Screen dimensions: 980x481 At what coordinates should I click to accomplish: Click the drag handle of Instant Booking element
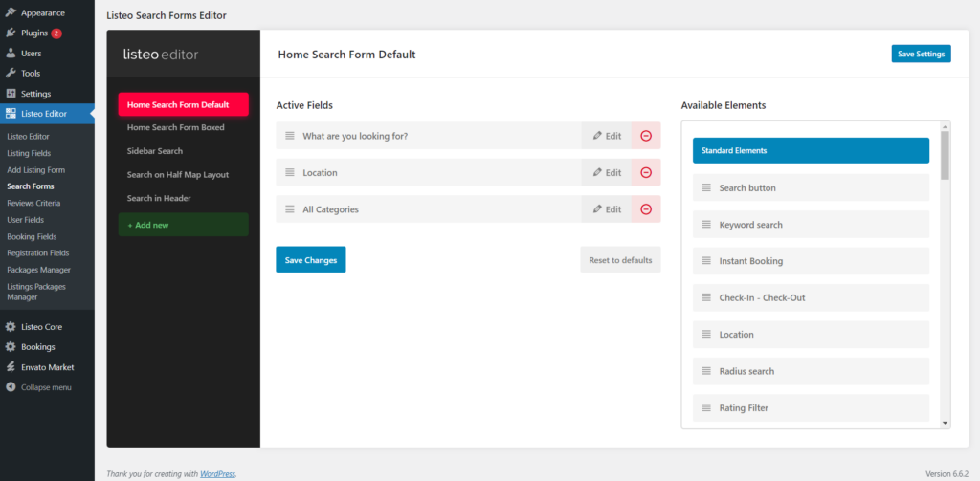706,260
